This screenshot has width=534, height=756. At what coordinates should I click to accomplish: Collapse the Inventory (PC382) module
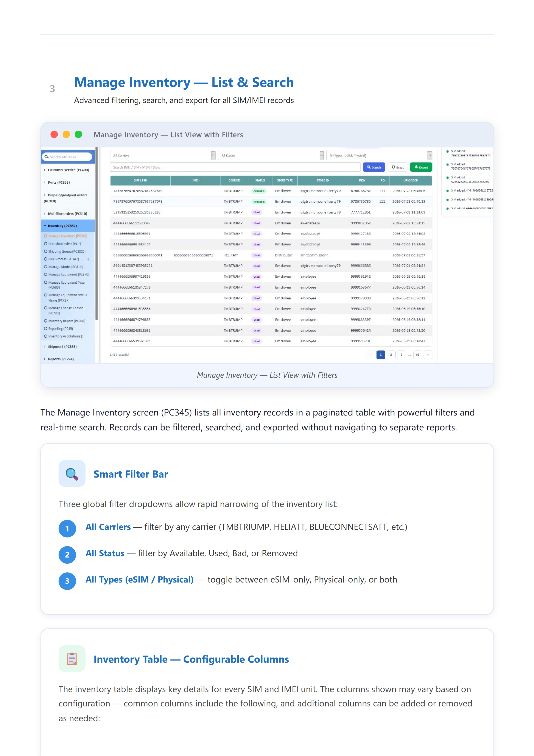68,226
